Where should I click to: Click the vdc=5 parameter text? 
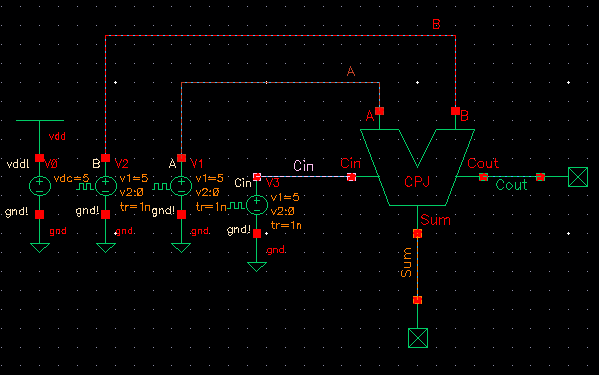[71, 178]
